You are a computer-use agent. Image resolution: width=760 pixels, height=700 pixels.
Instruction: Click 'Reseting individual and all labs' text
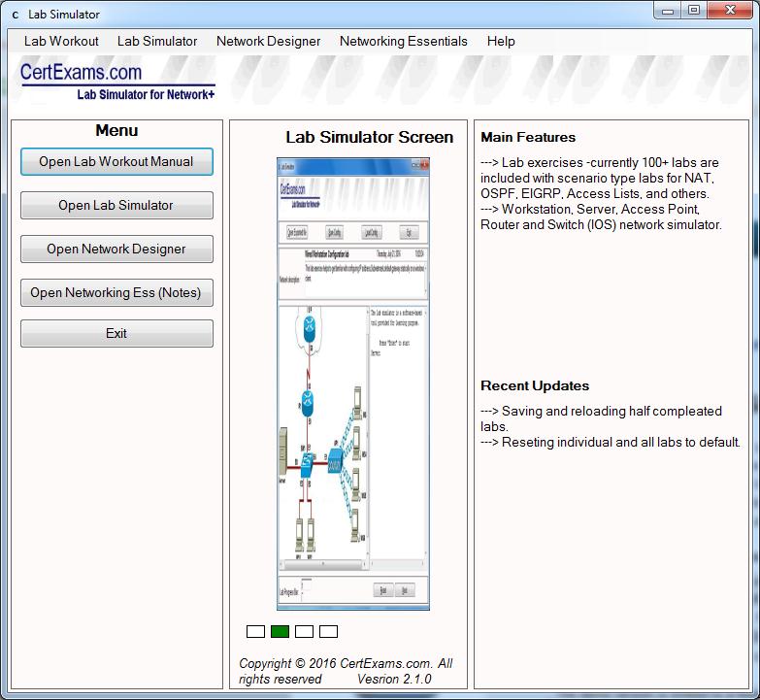tap(611, 442)
